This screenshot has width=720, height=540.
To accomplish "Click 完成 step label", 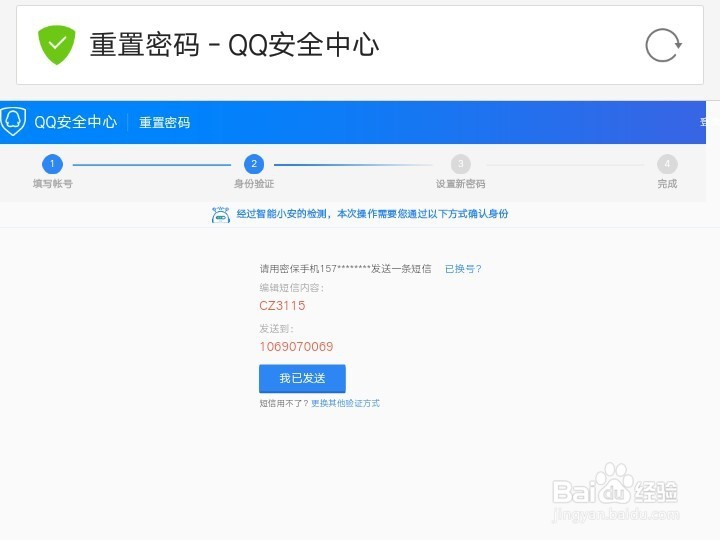I will click(x=667, y=184).
